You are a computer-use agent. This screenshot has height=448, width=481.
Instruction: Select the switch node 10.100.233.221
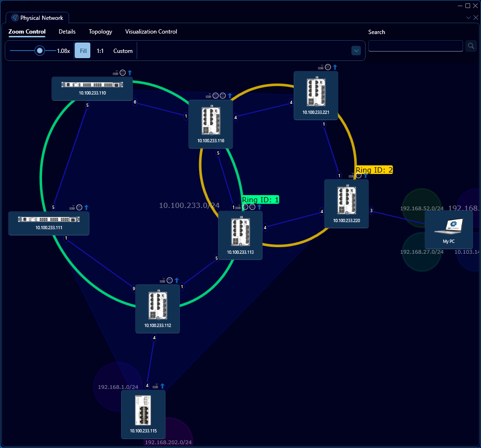pos(316,95)
